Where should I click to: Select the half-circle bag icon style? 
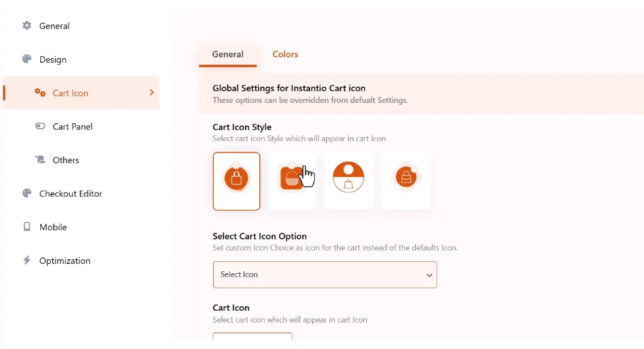point(348,181)
